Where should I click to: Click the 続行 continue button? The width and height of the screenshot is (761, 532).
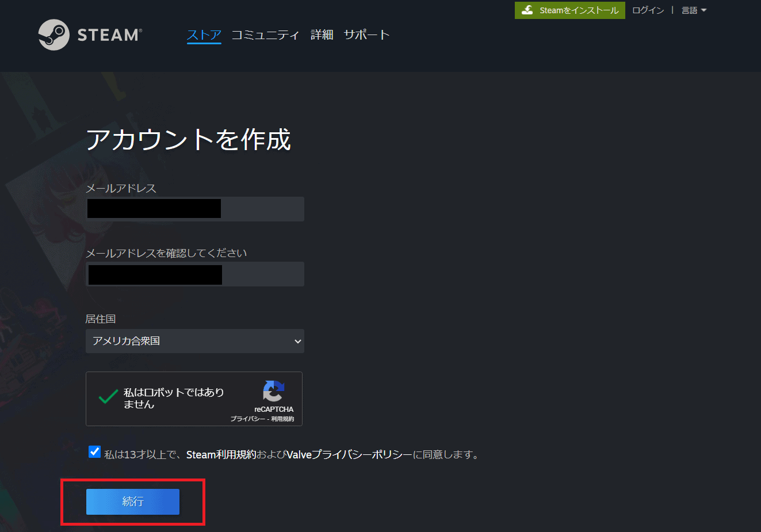tap(133, 502)
